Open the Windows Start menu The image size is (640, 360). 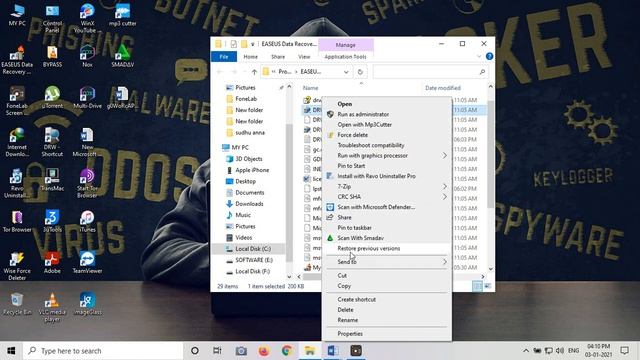pos(11,351)
